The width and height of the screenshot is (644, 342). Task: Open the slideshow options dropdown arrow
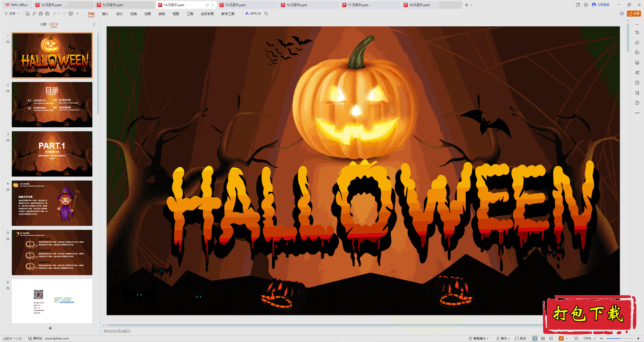(567, 338)
